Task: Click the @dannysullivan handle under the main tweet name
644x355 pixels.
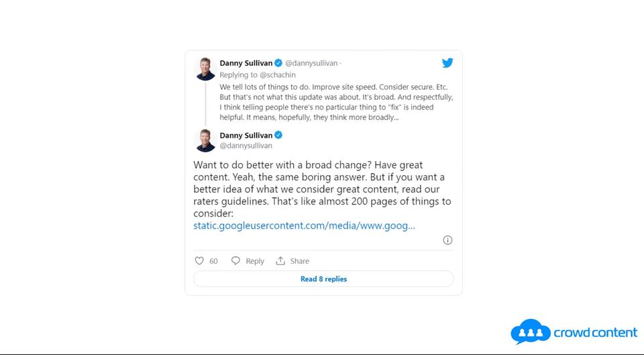Action: click(x=246, y=146)
